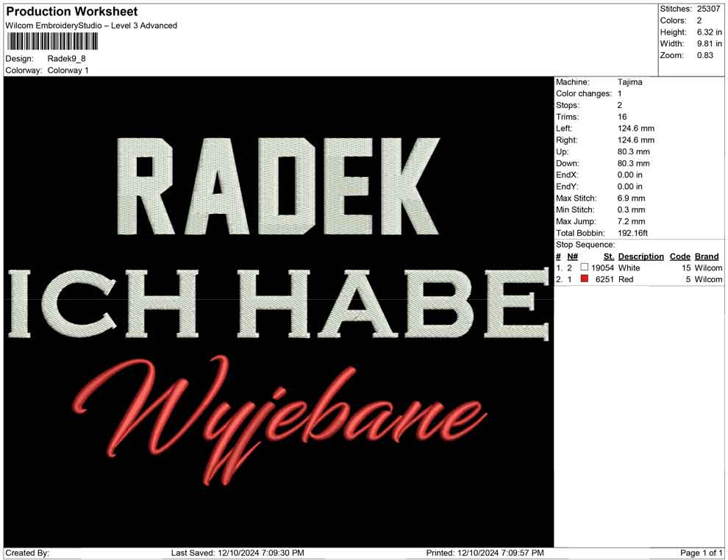728x560 pixels.
Task: Click the St. column header
Action: tap(608, 256)
